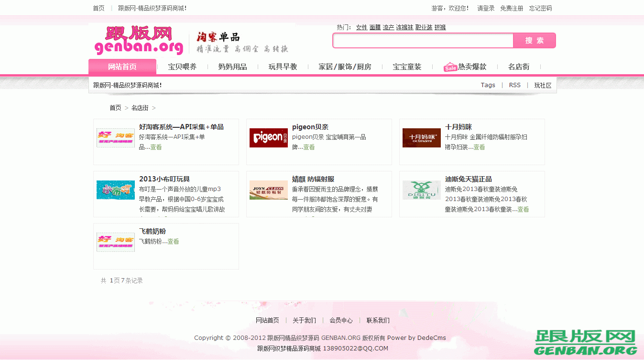The height and width of the screenshot is (360, 644).
Task: Click the 婧麒防辐射 brand logo
Action: 268,190
